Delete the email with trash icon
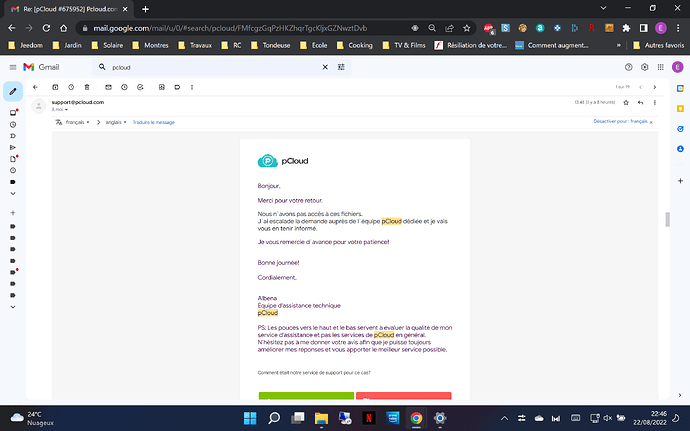 coord(87,87)
